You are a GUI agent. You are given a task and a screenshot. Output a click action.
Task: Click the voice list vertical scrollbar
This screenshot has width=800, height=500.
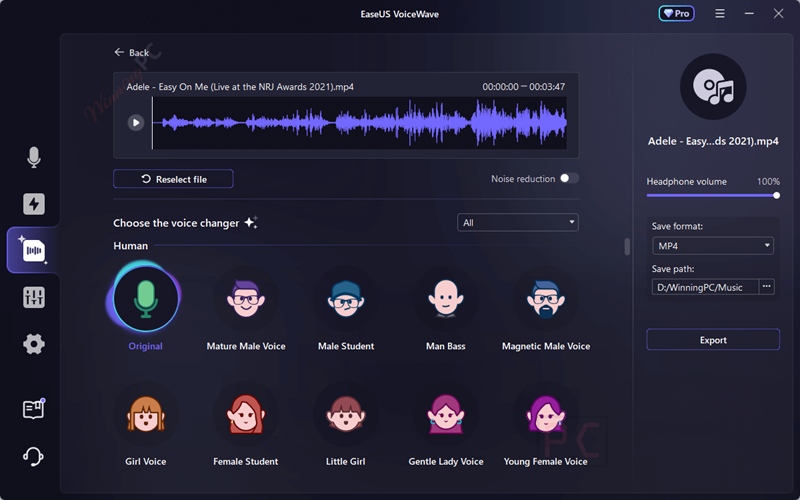[627, 246]
